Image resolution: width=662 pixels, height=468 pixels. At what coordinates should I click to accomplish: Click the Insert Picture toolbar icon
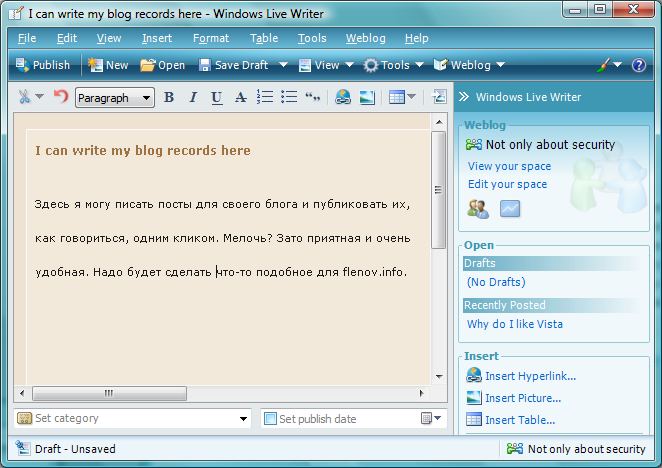tap(367, 98)
